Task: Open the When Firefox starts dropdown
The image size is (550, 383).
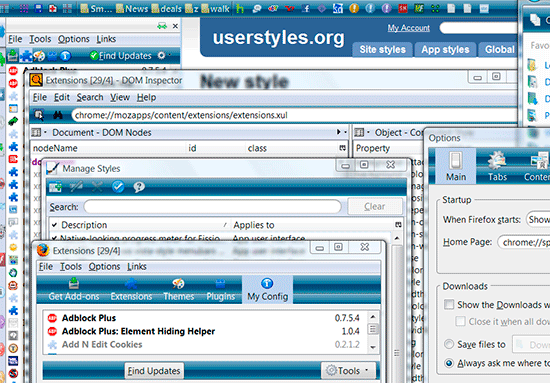Action: [x=538, y=220]
